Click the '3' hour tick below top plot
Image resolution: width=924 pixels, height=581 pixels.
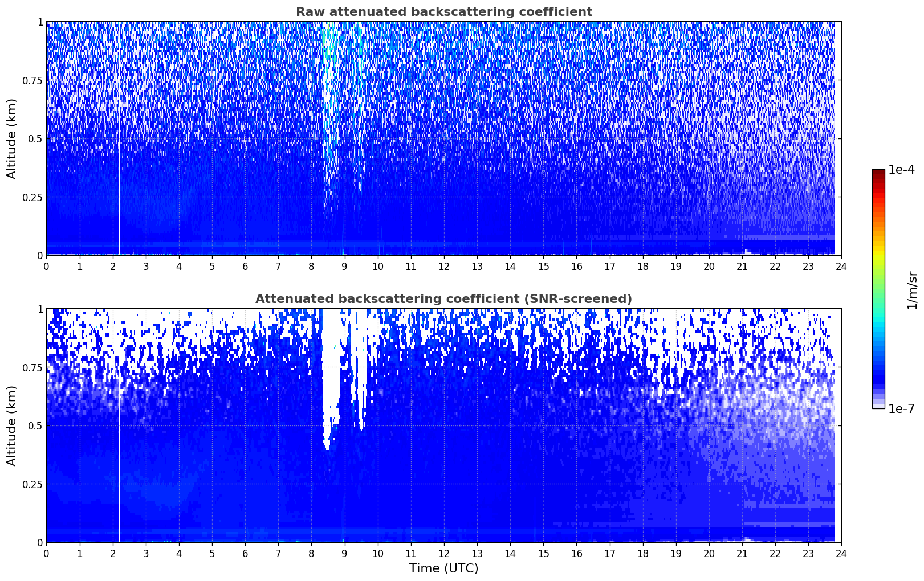(146, 266)
